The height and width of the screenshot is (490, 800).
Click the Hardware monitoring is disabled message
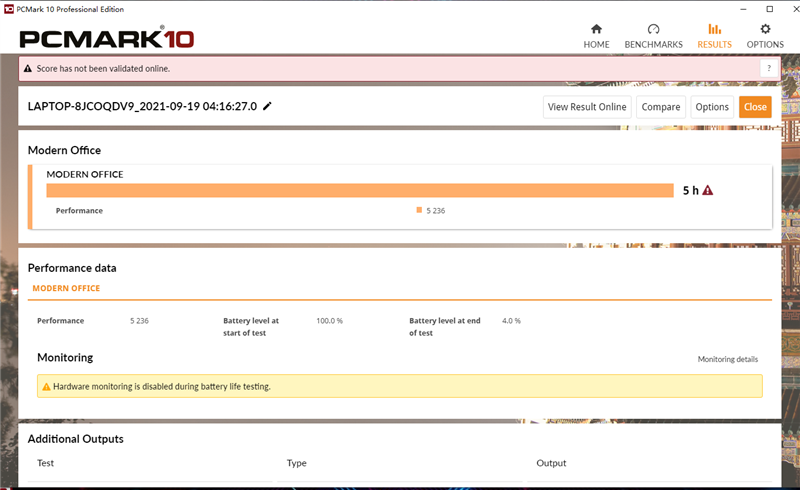[x=162, y=387]
